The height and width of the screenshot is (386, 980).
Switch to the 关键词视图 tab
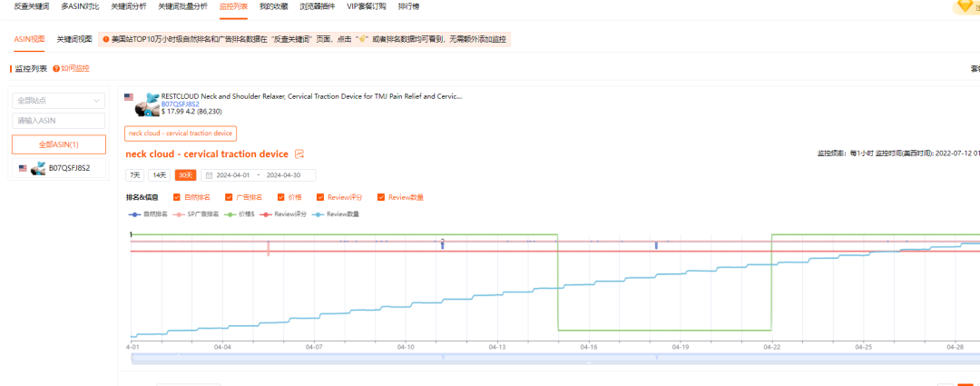pos(74,40)
